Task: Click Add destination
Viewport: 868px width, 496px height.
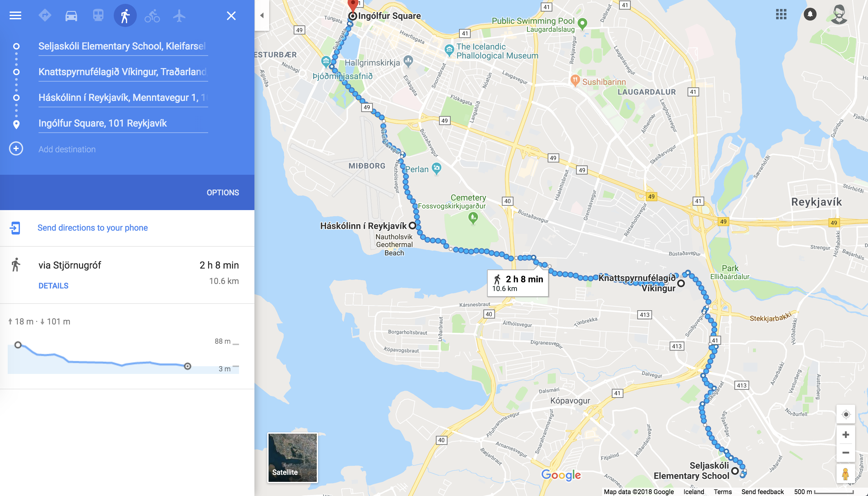Action: click(x=67, y=149)
